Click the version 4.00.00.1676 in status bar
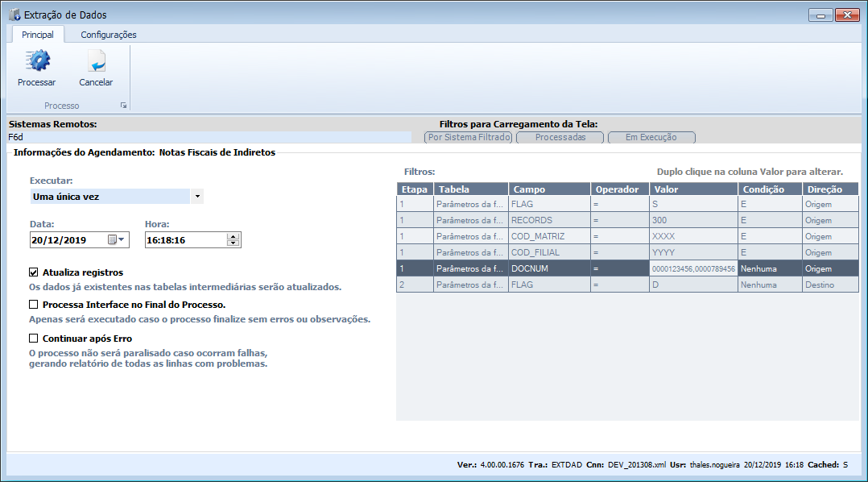Image resolution: width=868 pixels, height=482 pixels. [502, 465]
